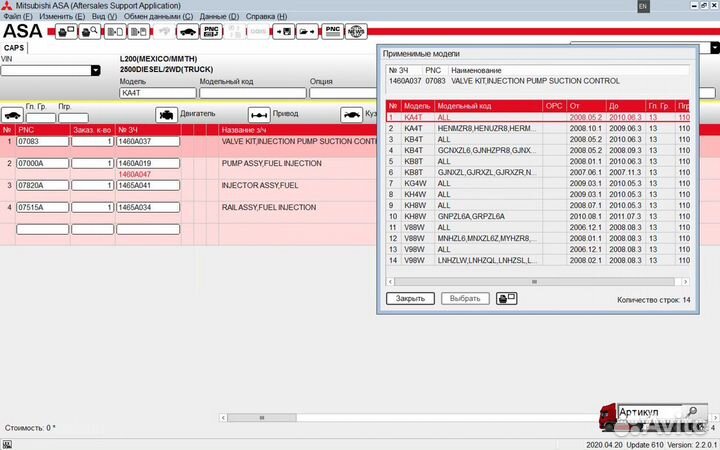
Task: Click the drivetrain icon next to Привод
Action: pos(259,114)
